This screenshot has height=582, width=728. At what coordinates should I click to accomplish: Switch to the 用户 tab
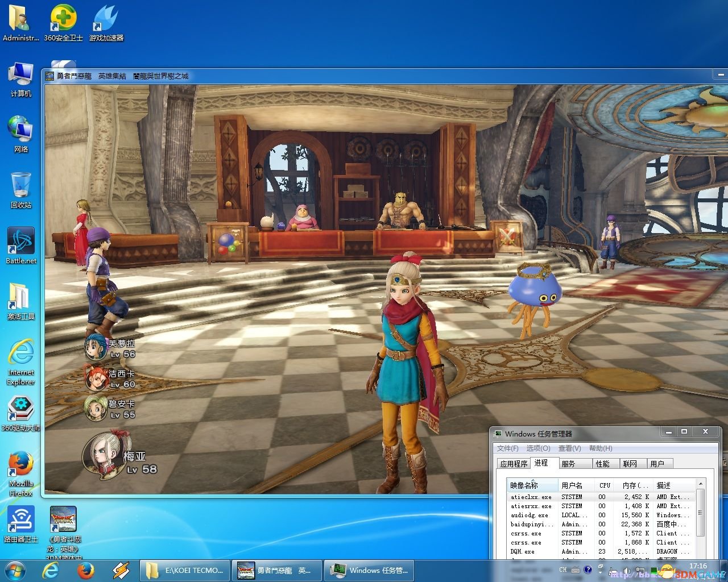point(660,464)
